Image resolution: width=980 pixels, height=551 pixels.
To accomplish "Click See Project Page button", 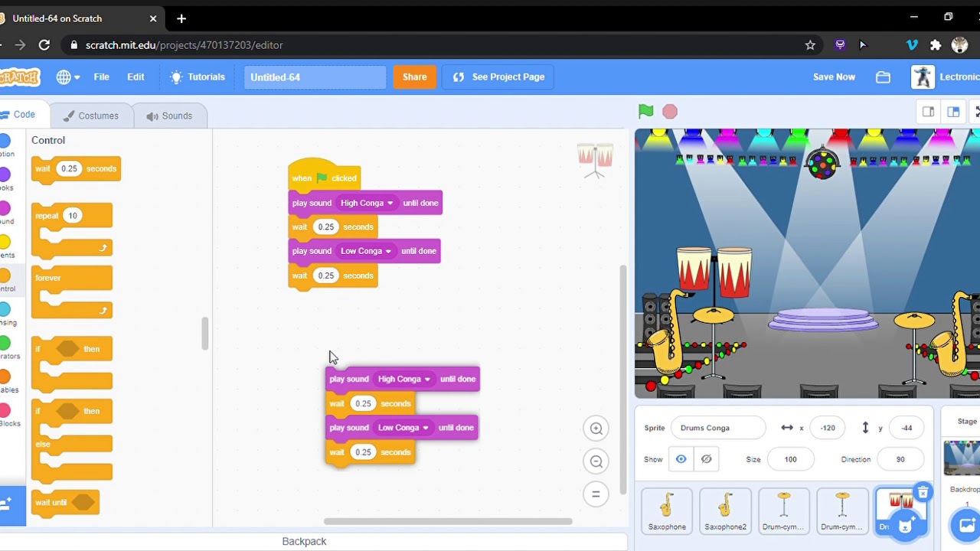I will click(498, 77).
